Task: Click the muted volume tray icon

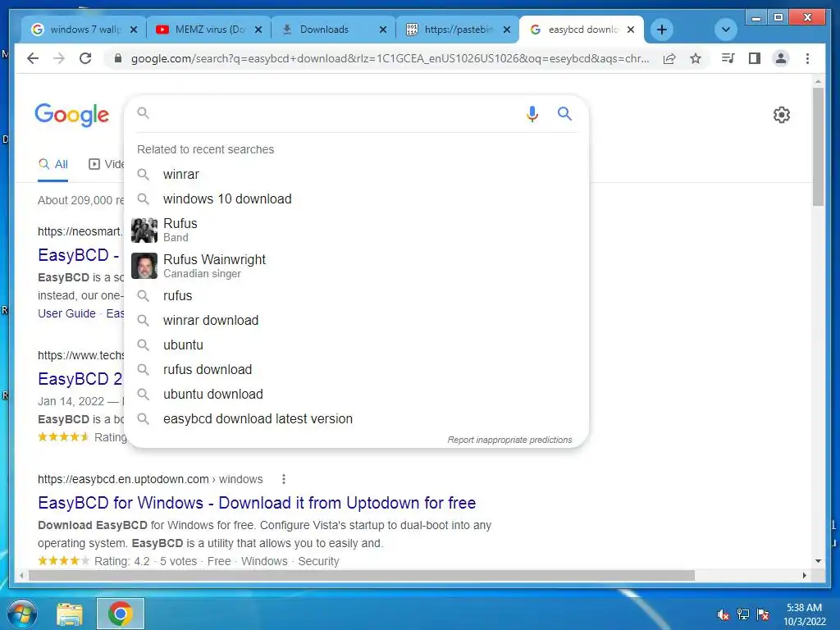Action: point(724,614)
